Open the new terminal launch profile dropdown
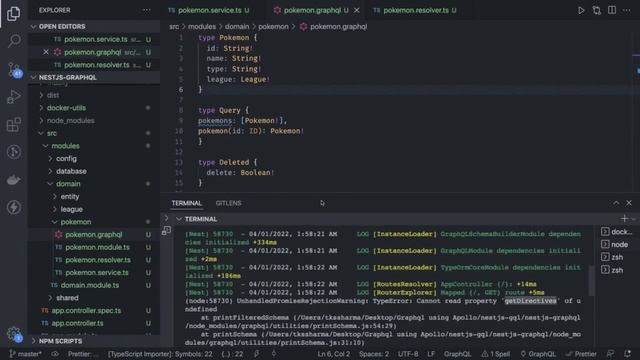The height and width of the screenshot is (360, 640). 633,219
